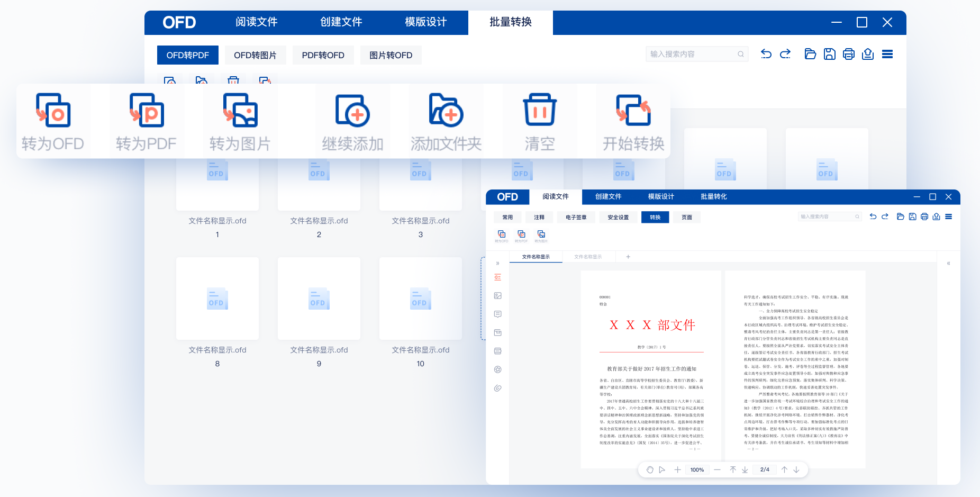980x497 pixels.
Task: Click the 安全设置 ribbon button in the reader window
Action: [x=618, y=217]
